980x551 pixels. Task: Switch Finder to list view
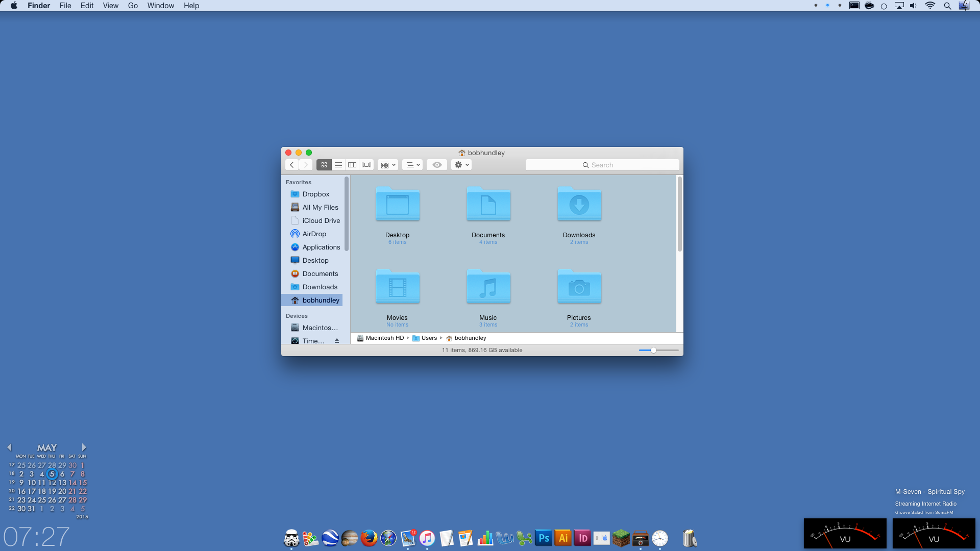(x=338, y=165)
